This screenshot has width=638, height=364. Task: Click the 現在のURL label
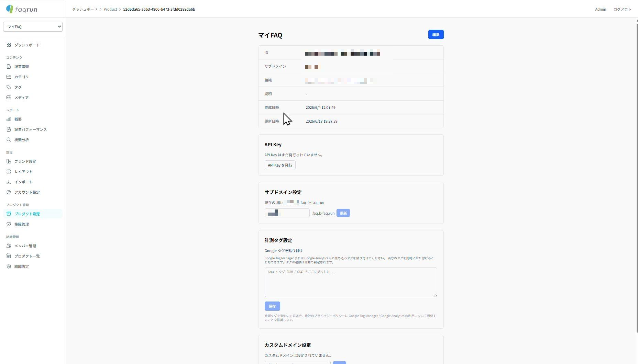click(x=274, y=203)
